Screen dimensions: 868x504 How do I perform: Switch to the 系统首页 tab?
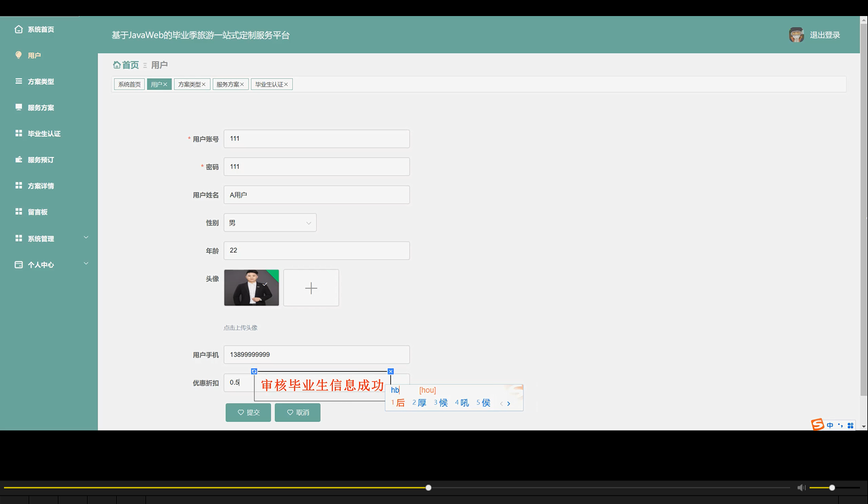(129, 84)
